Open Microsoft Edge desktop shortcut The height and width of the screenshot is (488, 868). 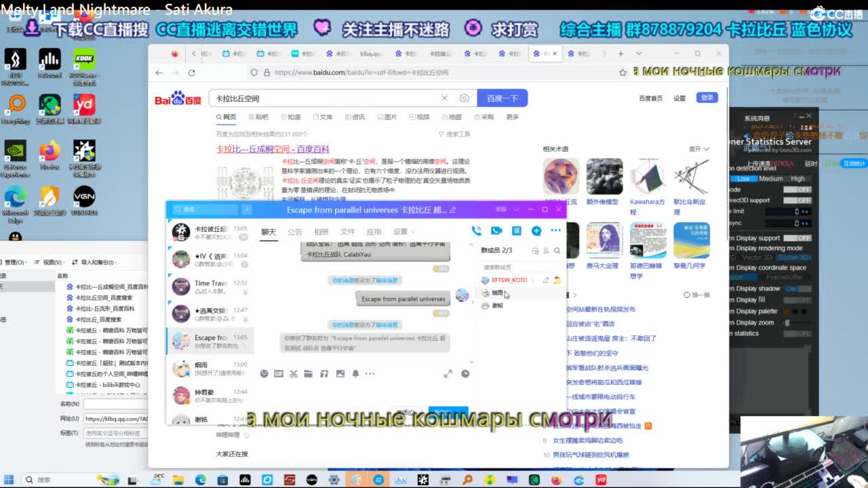[15, 203]
